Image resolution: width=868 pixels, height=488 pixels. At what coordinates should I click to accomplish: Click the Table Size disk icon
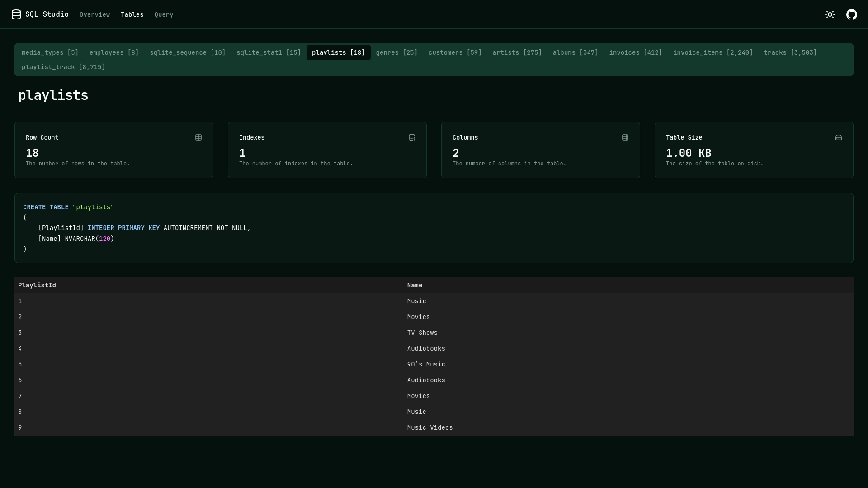(x=839, y=137)
